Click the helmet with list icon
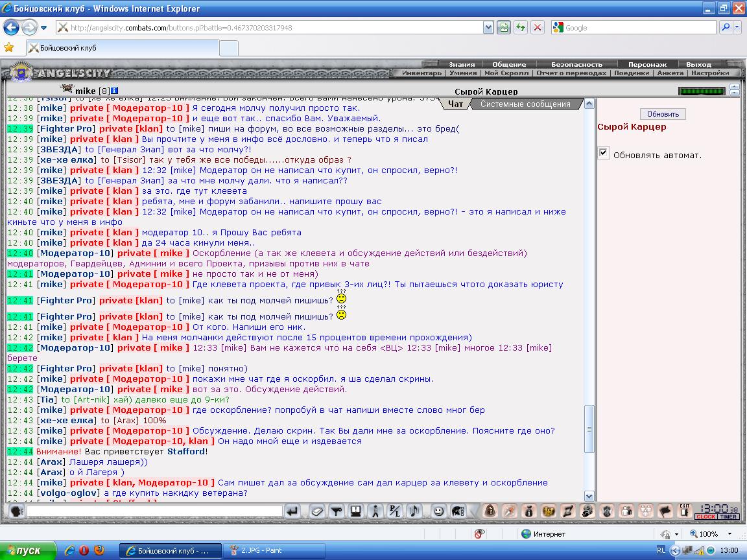The image size is (747, 560). 458,511
